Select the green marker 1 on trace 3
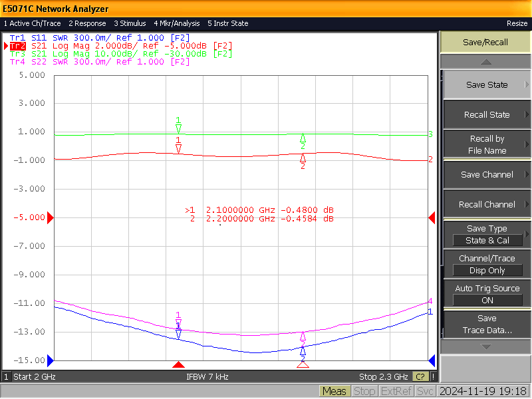The height and width of the screenshot is (399, 532). [x=178, y=125]
